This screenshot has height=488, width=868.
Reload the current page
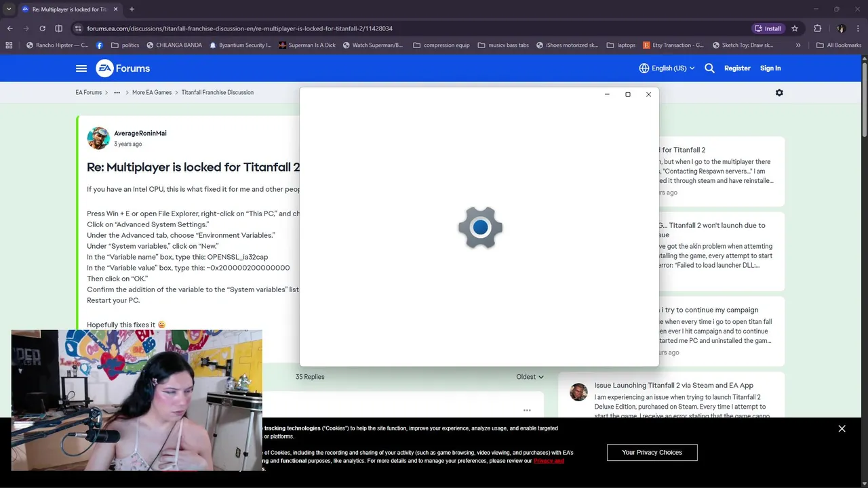coord(42,28)
